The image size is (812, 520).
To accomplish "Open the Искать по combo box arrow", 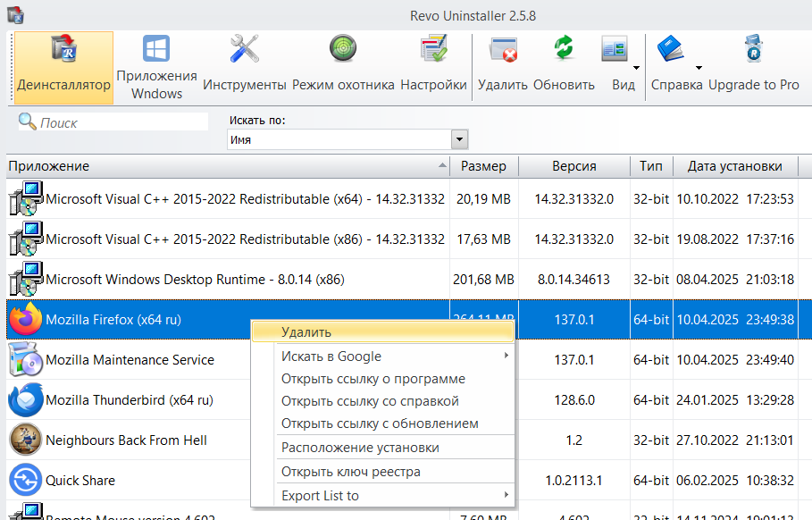I will coord(459,139).
